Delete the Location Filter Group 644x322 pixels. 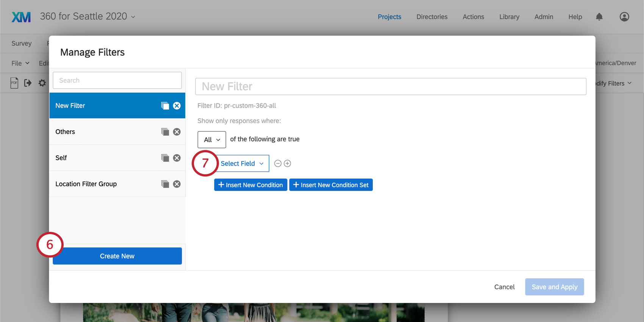[177, 184]
